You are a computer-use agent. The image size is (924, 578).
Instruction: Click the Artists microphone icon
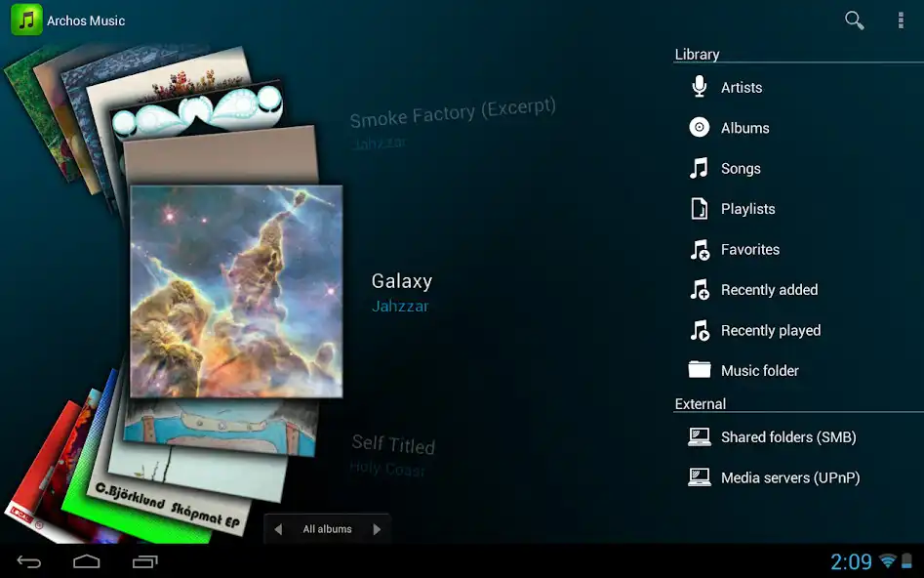point(700,87)
